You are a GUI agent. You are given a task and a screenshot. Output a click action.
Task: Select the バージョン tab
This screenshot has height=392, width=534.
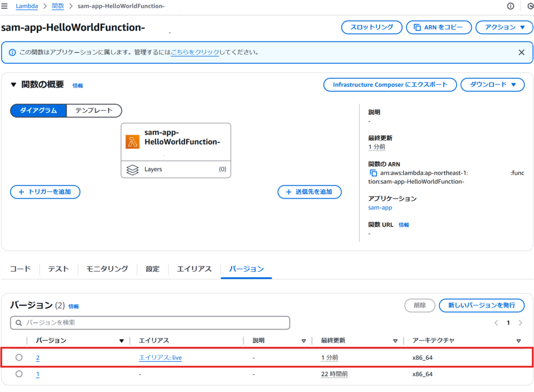coord(246,269)
